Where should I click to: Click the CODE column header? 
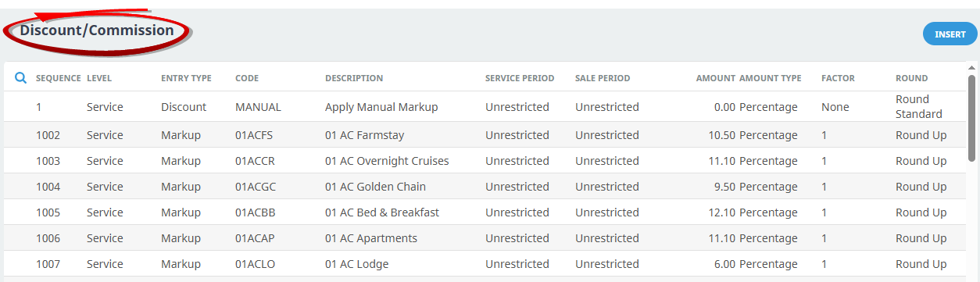tap(247, 78)
